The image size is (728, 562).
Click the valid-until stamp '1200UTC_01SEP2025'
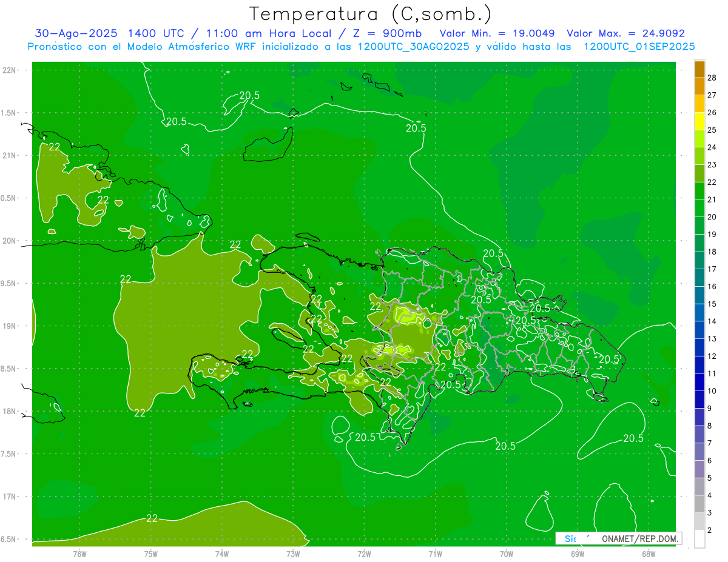point(639,47)
